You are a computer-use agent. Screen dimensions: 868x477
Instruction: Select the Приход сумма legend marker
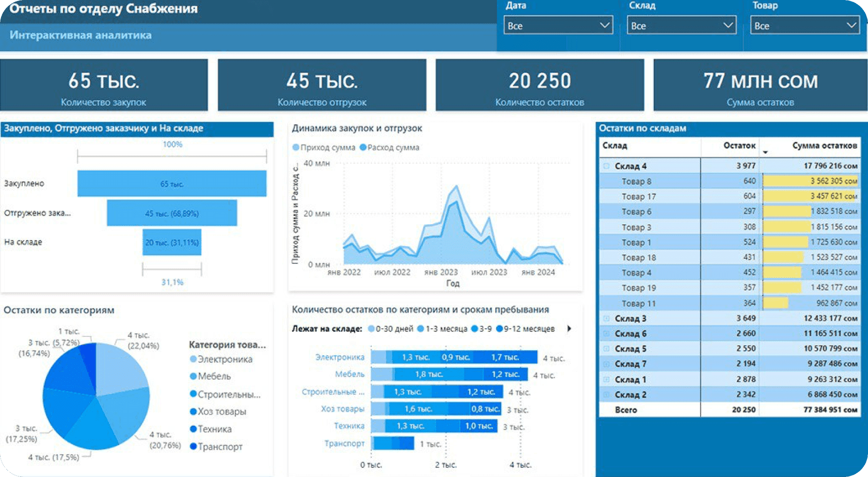coord(296,148)
